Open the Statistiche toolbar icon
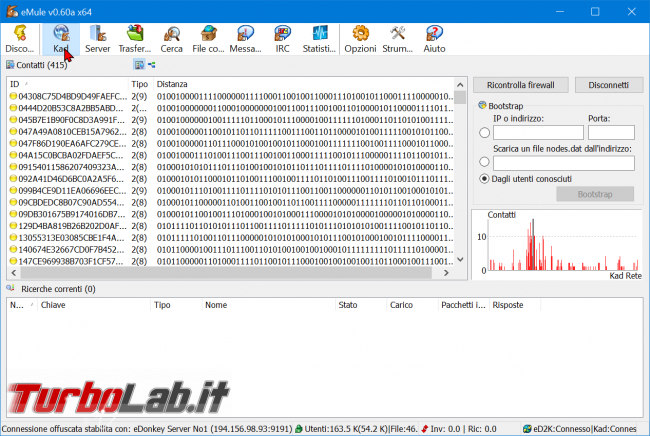The width and height of the screenshot is (650, 436). coord(319,39)
